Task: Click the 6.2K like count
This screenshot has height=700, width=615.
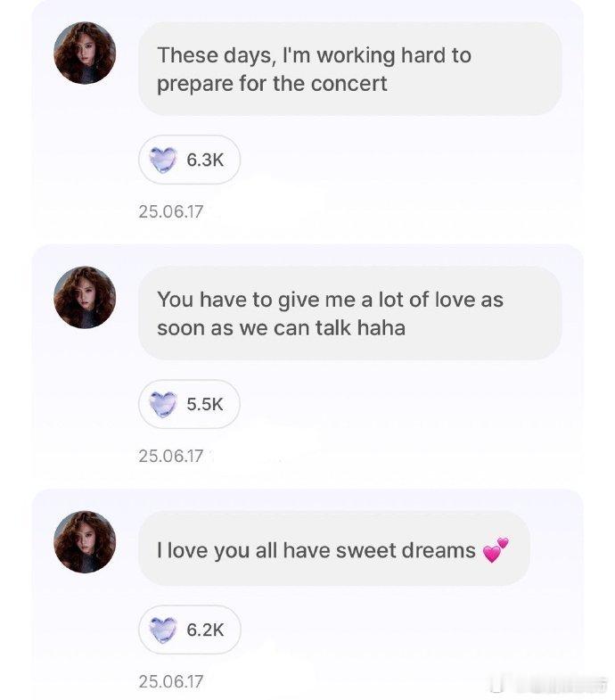Action: tap(205, 630)
